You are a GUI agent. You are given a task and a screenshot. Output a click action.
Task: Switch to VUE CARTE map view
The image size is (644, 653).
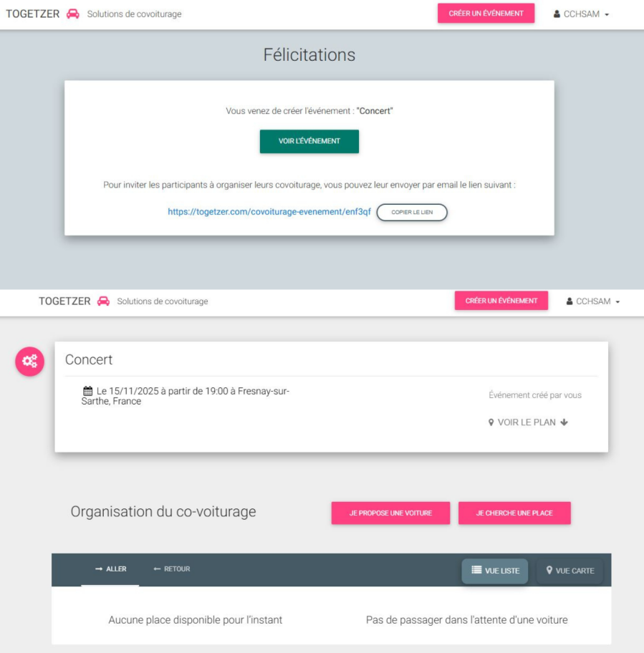pos(569,571)
